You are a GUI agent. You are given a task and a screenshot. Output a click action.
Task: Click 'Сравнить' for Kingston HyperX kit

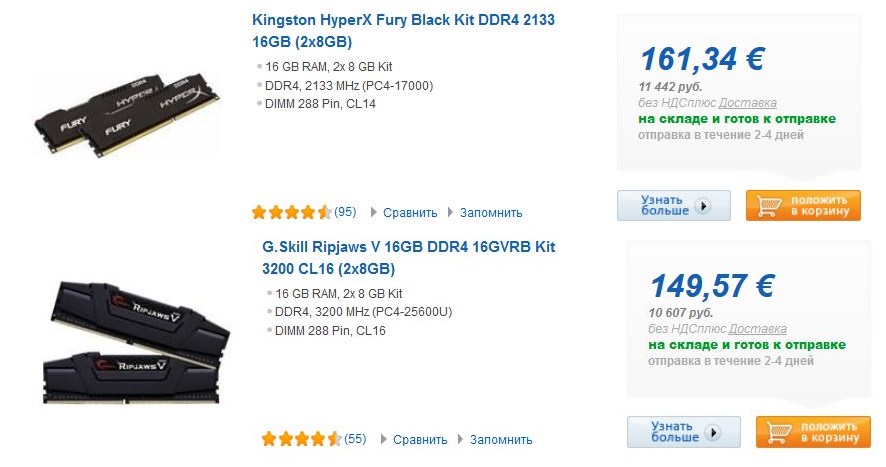click(411, 213)
